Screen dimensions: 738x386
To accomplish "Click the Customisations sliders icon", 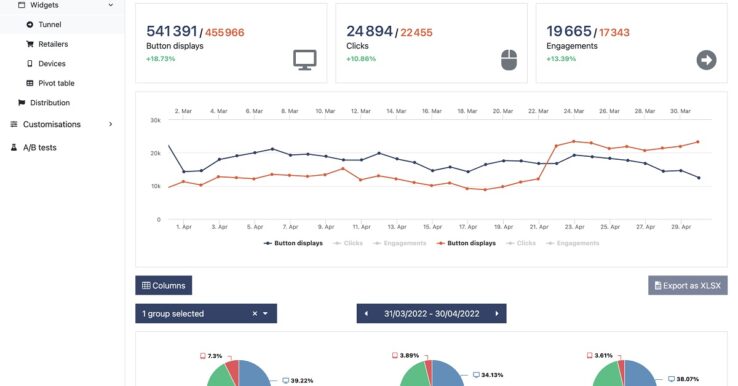I will click(x=14, y=124).
